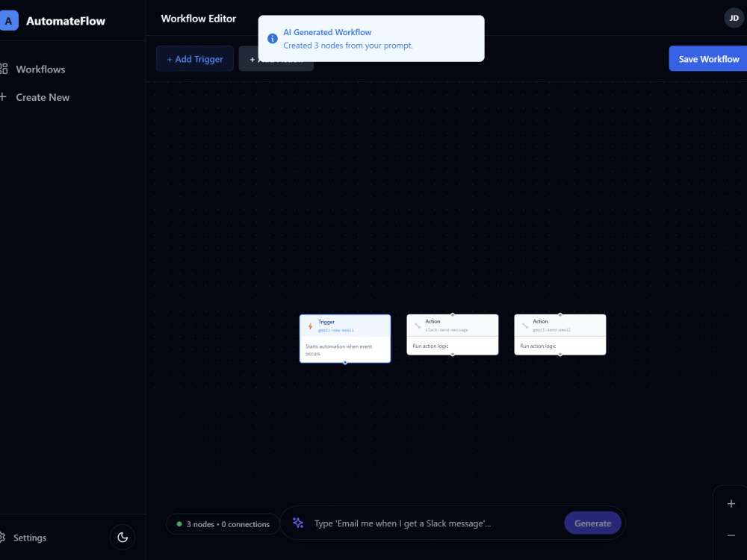Image resolution: width=747 pixels, height=560 pixels.
Task: Open the Workflows grid icon in sidebar
Action: coord(3,69)
